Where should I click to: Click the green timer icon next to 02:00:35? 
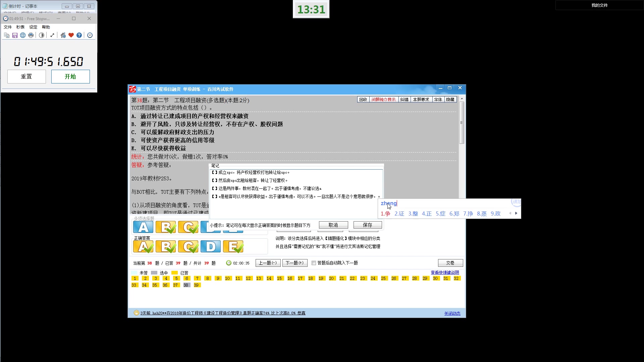pyautogui.click(x=228, y=262)
